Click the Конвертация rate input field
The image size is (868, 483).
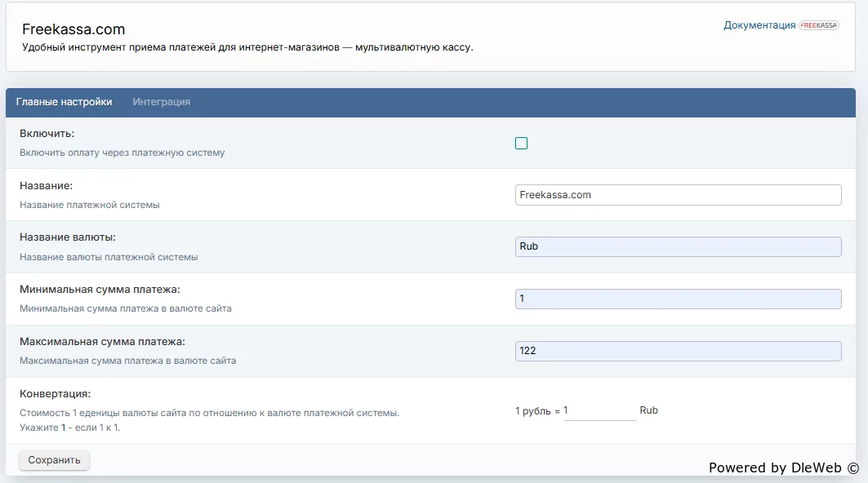pyautogui.click(x=599, y=410)
